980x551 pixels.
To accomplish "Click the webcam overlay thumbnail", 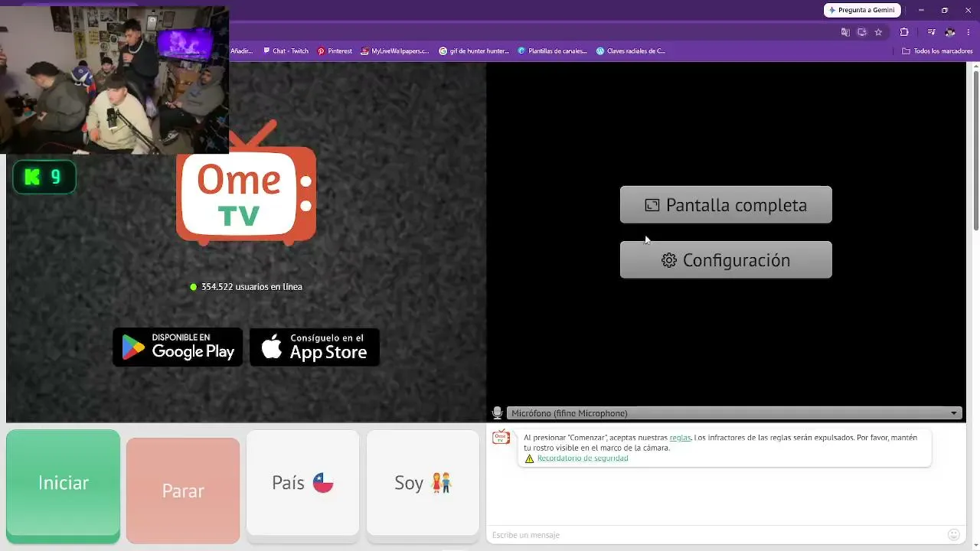I will tap(115, 80).
